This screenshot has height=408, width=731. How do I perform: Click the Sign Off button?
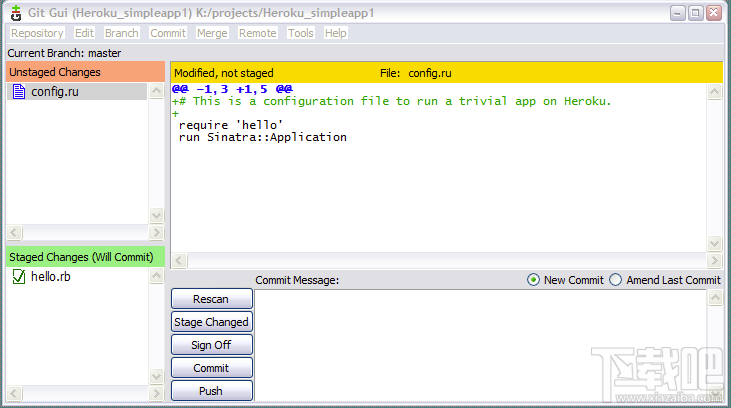[x=212, y=345]
